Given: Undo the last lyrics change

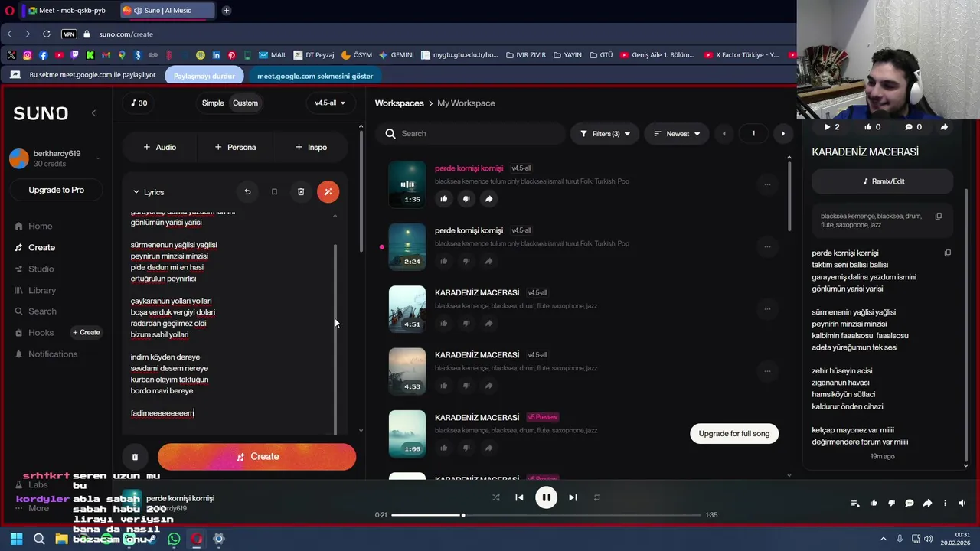Looking at the screenshot, I should tap(247, 191).
